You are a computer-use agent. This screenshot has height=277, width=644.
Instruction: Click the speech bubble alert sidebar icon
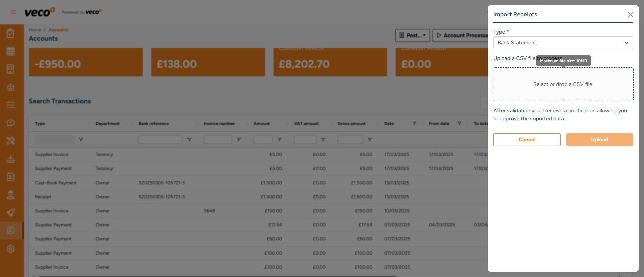pyautogui.click(x=11, y=123)
